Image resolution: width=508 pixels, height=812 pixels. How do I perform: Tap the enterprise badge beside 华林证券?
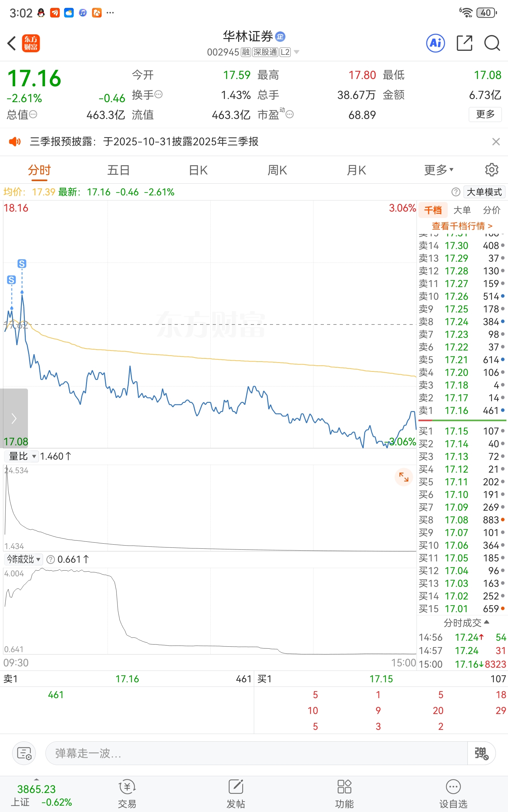[280, 36]
